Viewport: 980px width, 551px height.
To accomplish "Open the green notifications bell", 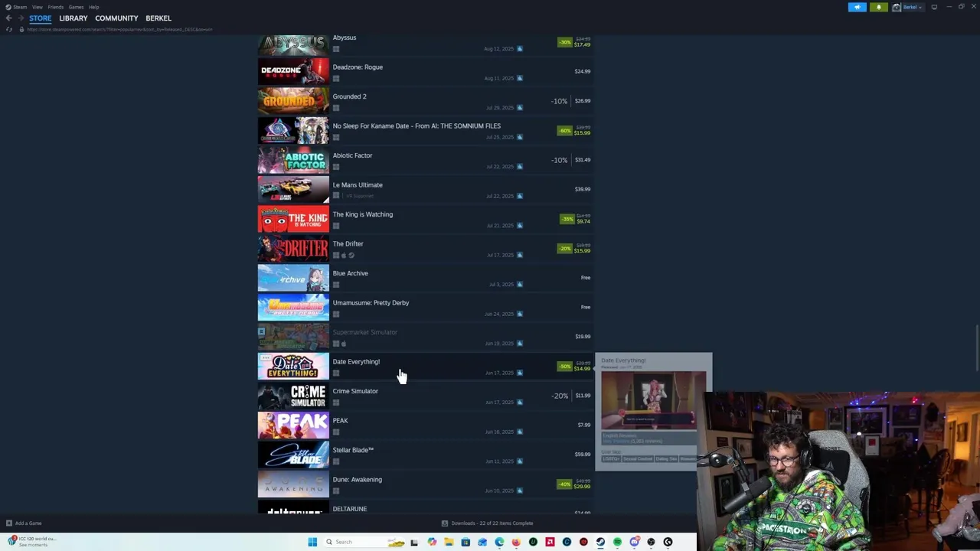I will [x=878, y=7].
